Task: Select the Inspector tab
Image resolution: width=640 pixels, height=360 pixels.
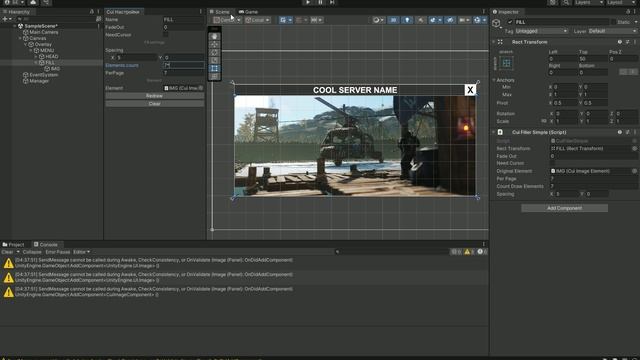Action: (x=506, y=12)
